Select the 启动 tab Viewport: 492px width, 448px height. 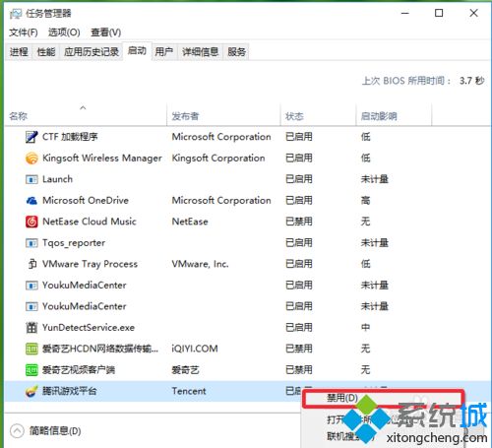tap(137, 51)
